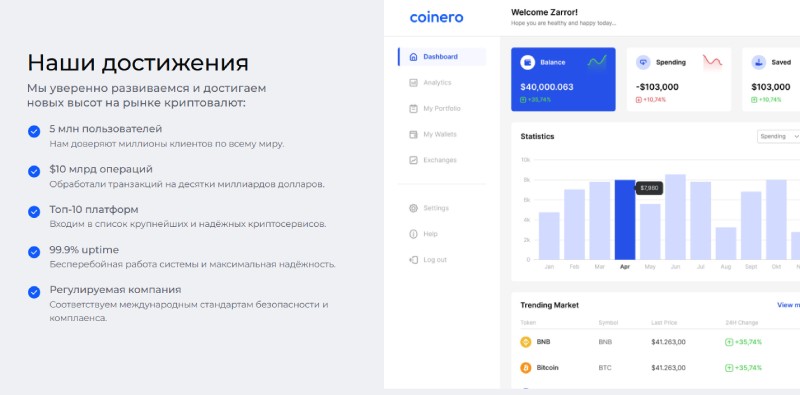This screenshot has height=395, width=800.
Task: Click the red change icon on Spending card
Action: tap(639, 100)
